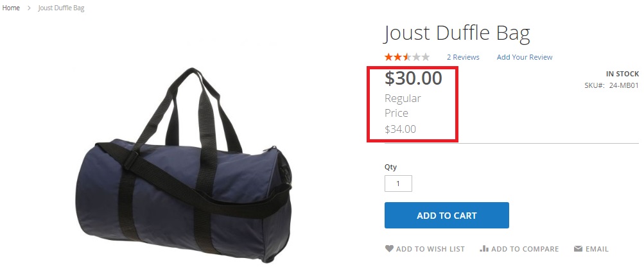The image size is (644, 274).
Task: Click the heart icon beside Add to Wish List
Action: click(x=389, y=248)
